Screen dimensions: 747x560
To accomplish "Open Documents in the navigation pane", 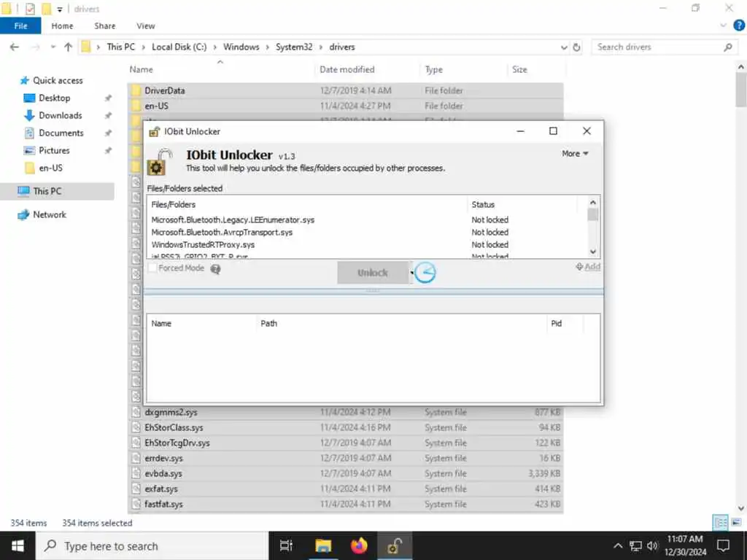I will tap(61, 133).
